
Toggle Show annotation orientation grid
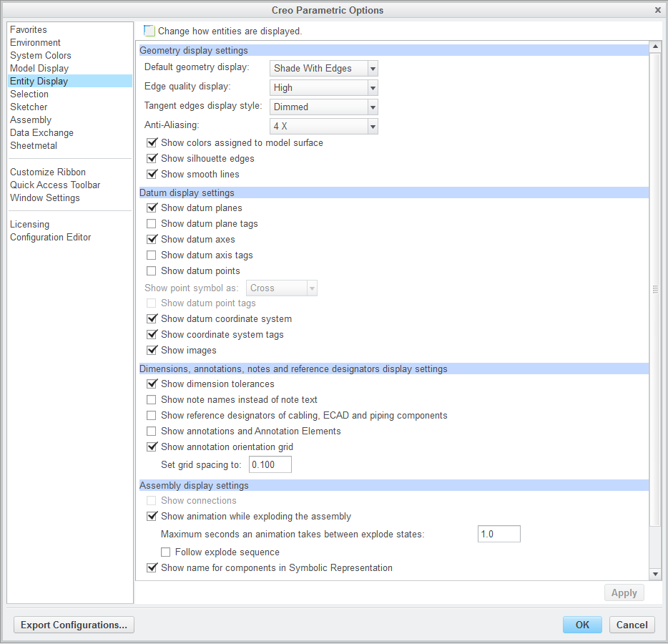[152, 447]
